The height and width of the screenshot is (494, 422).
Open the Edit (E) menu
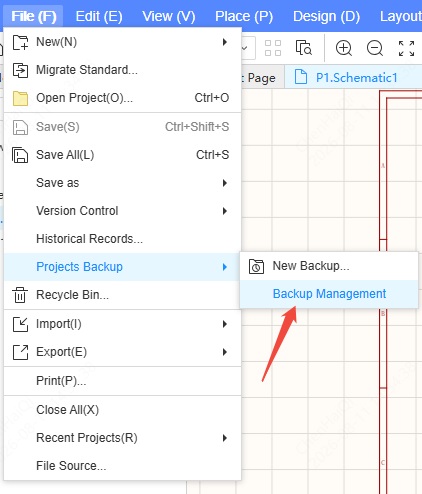click(99, 16)
